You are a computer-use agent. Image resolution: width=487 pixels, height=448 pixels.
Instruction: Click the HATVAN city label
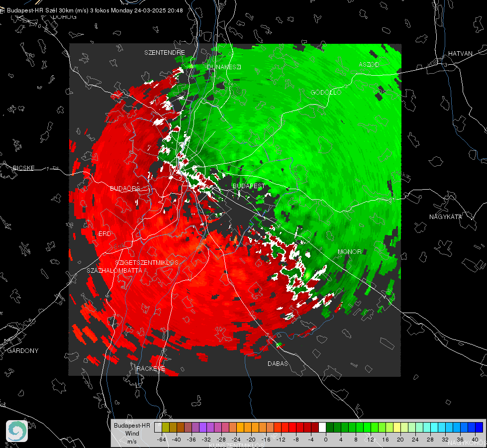click(460, 53)
